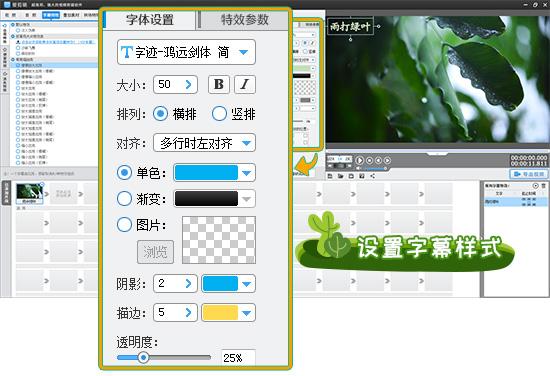Image resolution: width=550 pixels, height=376 pixels.
Task: Click the blue underlined link in effects tree
Action: (57, 42)
